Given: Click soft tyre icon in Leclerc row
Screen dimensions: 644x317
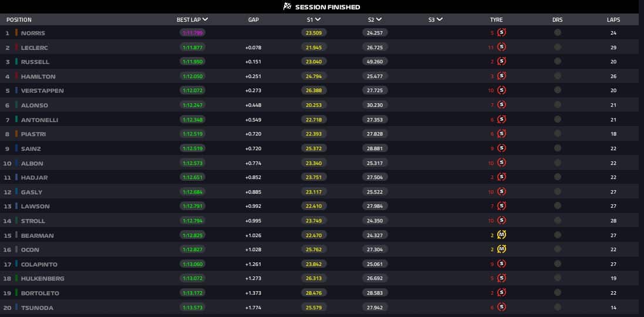Looking at the screenshot, I should 501,47.
